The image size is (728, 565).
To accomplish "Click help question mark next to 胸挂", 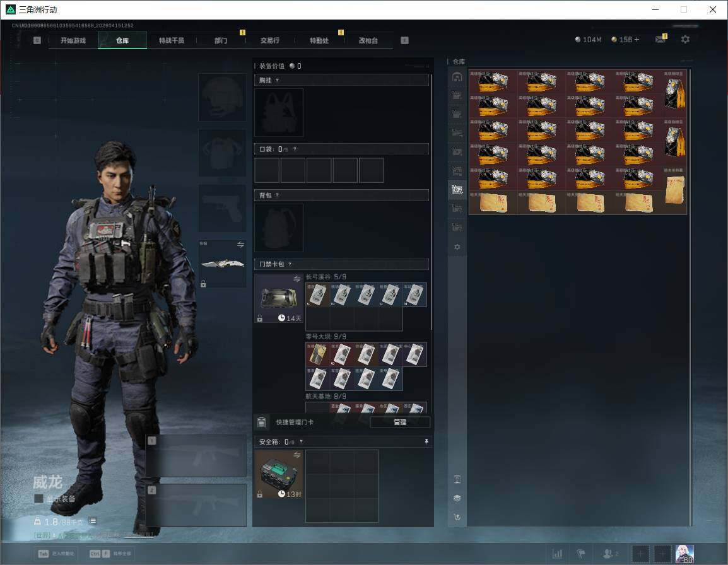I will click(x=277, y=81).
